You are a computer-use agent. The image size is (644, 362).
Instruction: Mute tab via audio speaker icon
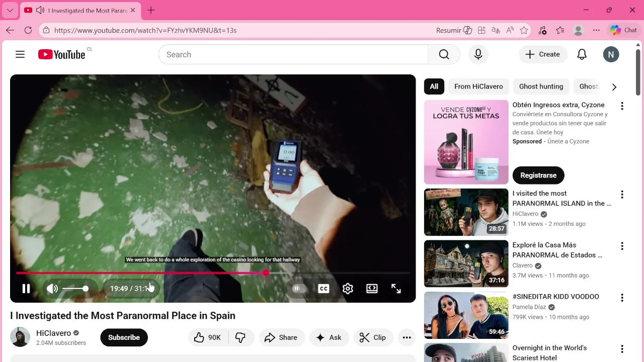click(x=40, y=10)
